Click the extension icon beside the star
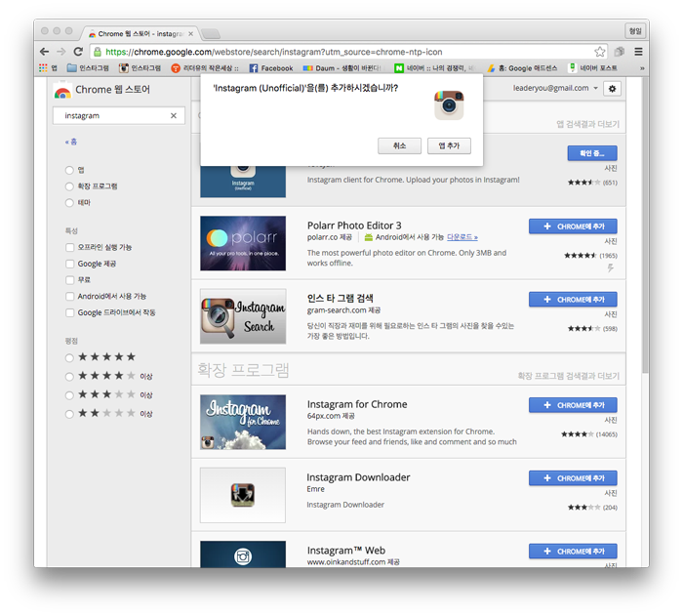Screen dimensions: 683x616 click(x=619, y=52)
